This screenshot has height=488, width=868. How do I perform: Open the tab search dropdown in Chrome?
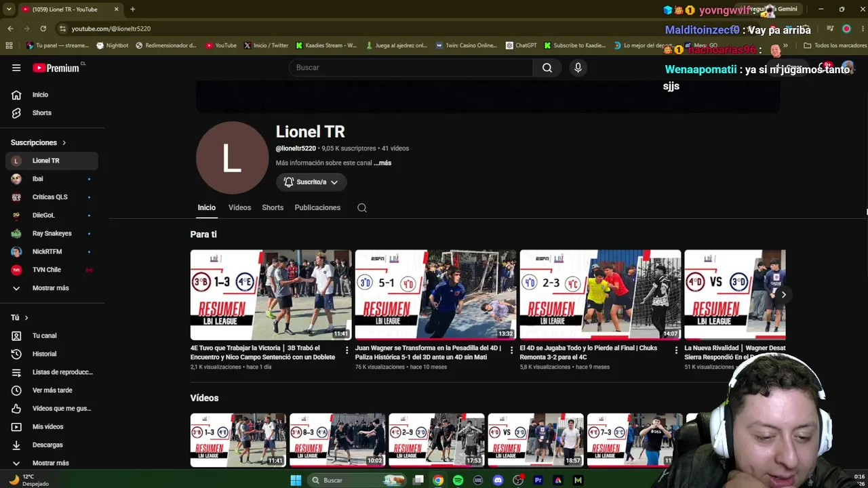[x=9, y=9]
